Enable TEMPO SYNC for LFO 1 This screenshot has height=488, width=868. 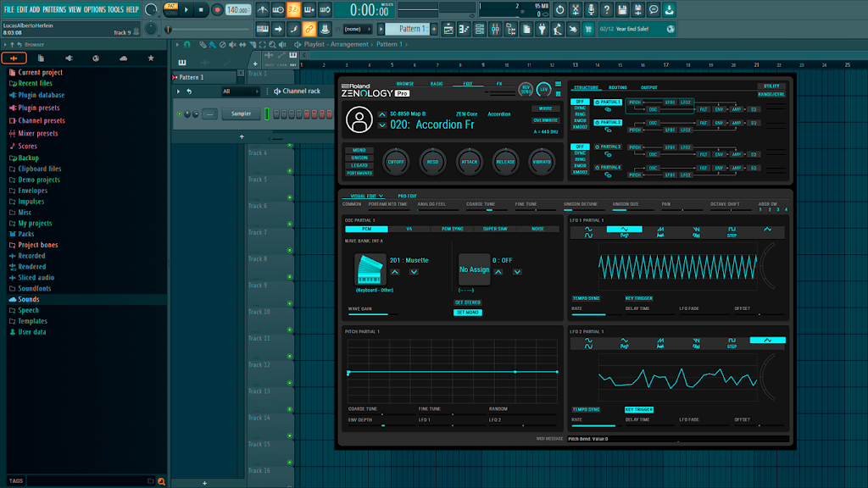[586, 298]
